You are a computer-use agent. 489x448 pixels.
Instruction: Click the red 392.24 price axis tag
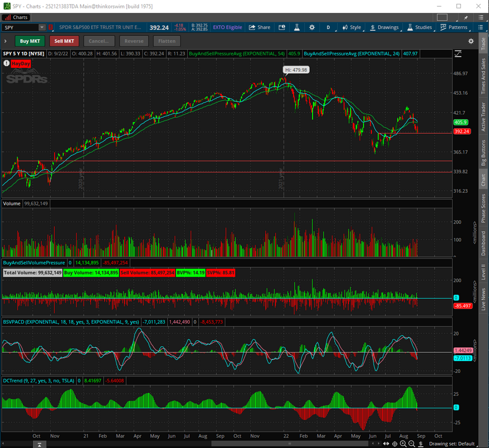coord(462,131)
